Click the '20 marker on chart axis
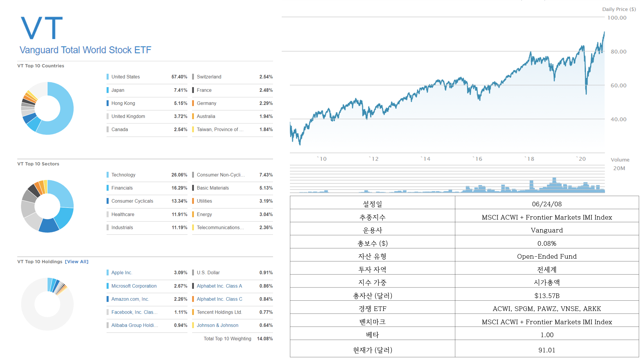The height and width of the screenshot is (360, 644). (x=581, y=159)
